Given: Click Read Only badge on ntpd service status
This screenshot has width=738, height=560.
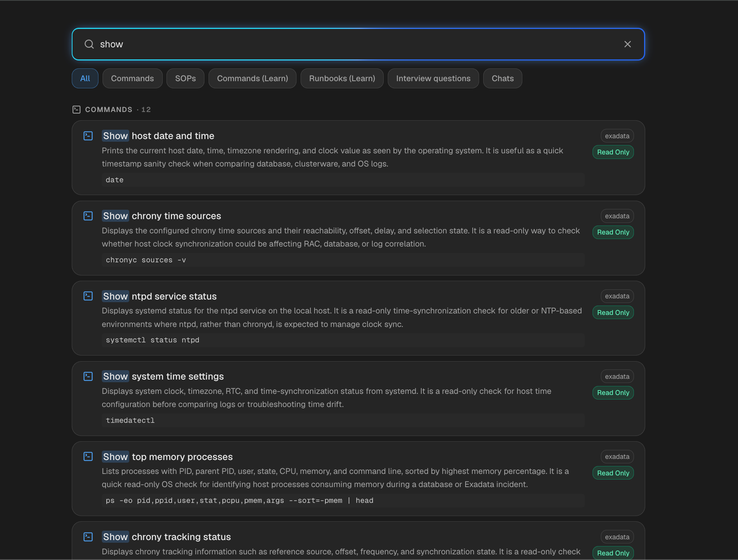Looking at the screenshot, I should (613, 313).
